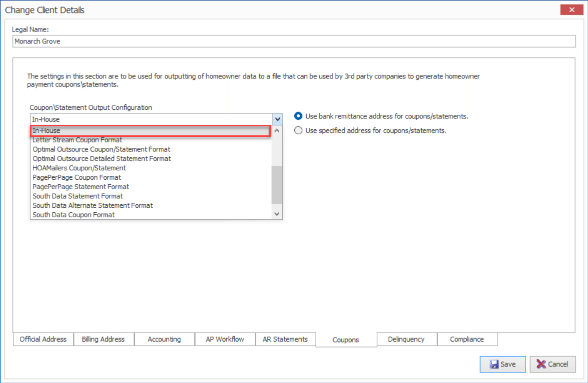Viewport: 588px width, 383px height.
Task: Collapse the Coupon\Statement Output Configuration dropdown arrow
Action: click(x=277, y=119)
